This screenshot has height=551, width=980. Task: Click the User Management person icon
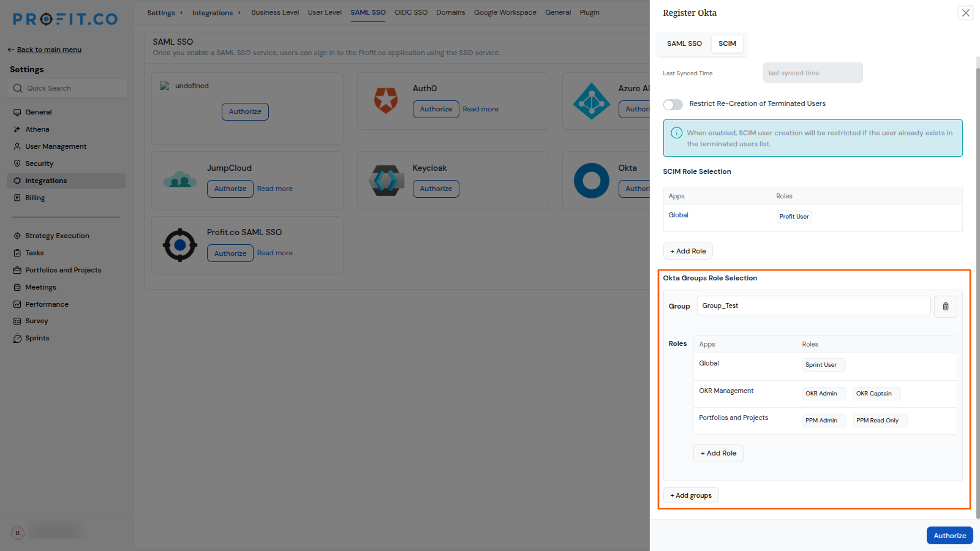(x=17, y=147)
